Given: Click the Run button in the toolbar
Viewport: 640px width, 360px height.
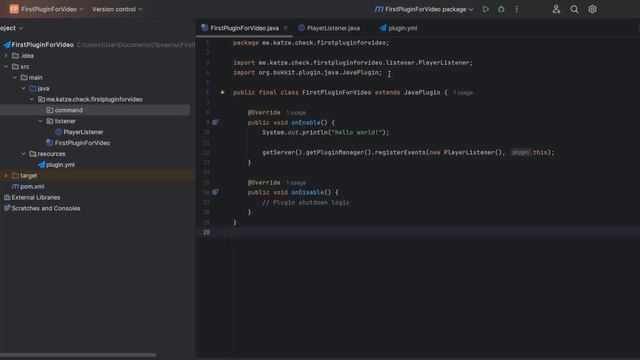Looking at the screenshot, I should 485,9.
